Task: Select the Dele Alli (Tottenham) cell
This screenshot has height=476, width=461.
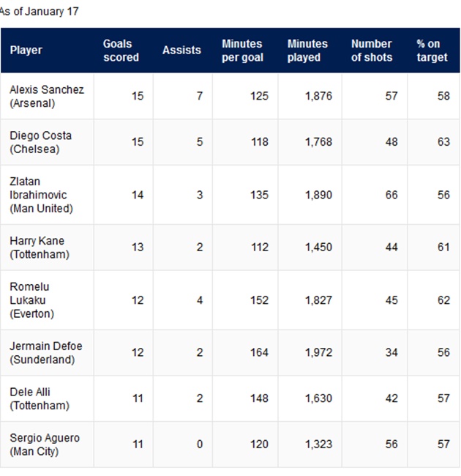Action: pyautogui.click(x=47, y=398)
